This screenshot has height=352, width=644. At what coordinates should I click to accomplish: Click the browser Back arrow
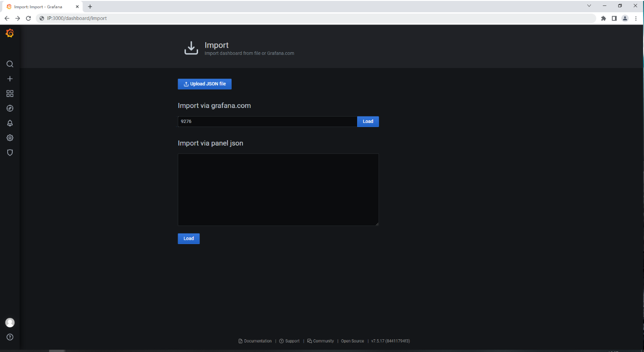[x=7, y=18]
